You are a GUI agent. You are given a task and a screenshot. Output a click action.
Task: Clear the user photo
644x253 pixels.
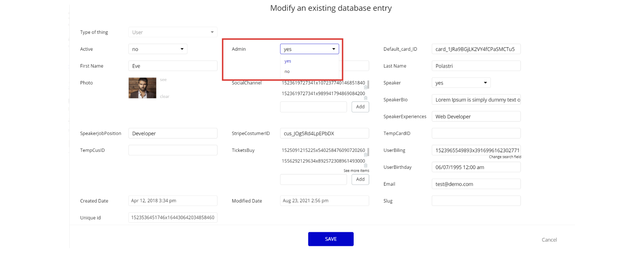[165, 97]
